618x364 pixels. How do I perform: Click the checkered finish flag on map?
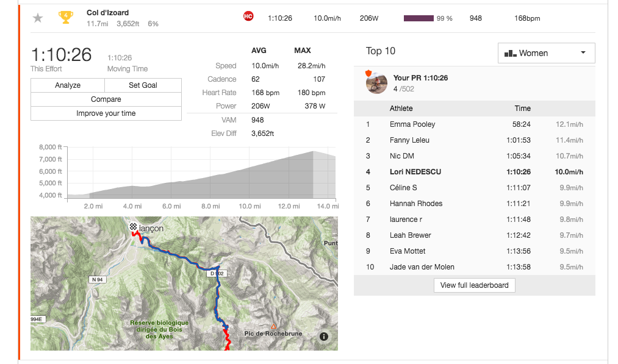click(x=133, y=227)
